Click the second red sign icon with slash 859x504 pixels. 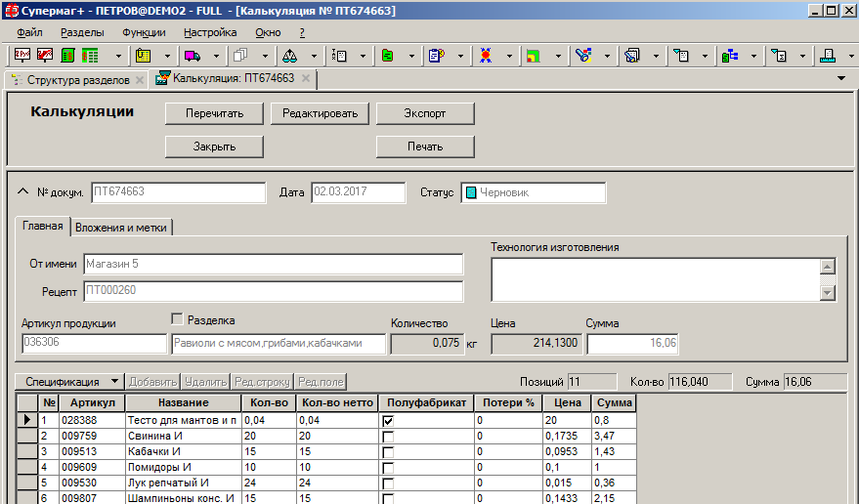(x=45, y=56)
